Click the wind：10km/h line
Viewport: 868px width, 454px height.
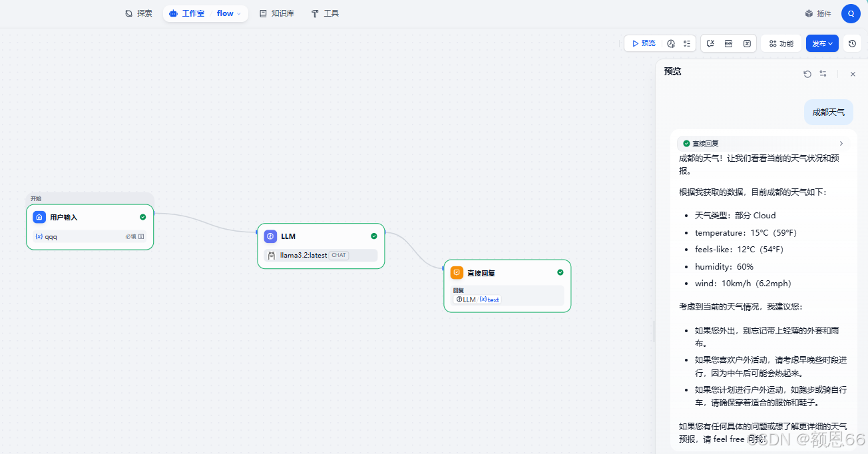(743, 284)
